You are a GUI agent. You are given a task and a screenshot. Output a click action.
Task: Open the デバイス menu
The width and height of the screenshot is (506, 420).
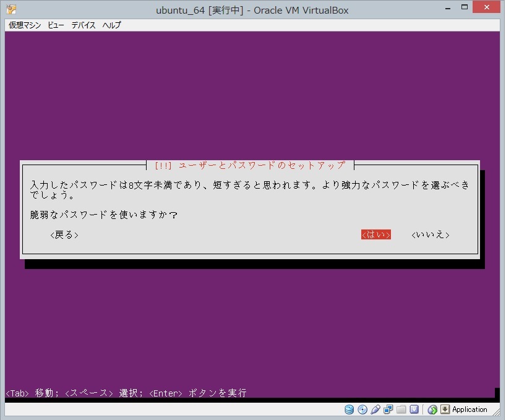click(84, 25)
